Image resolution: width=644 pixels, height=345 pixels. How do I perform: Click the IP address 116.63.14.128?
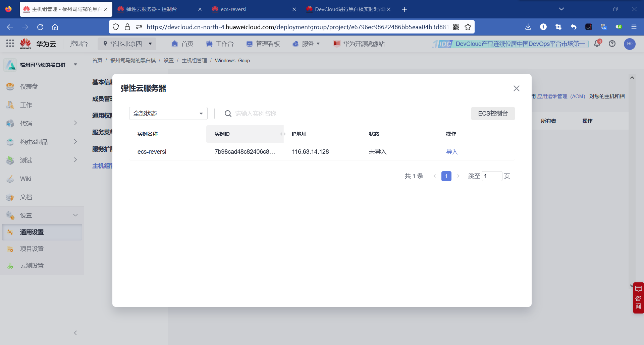[310, 152]
